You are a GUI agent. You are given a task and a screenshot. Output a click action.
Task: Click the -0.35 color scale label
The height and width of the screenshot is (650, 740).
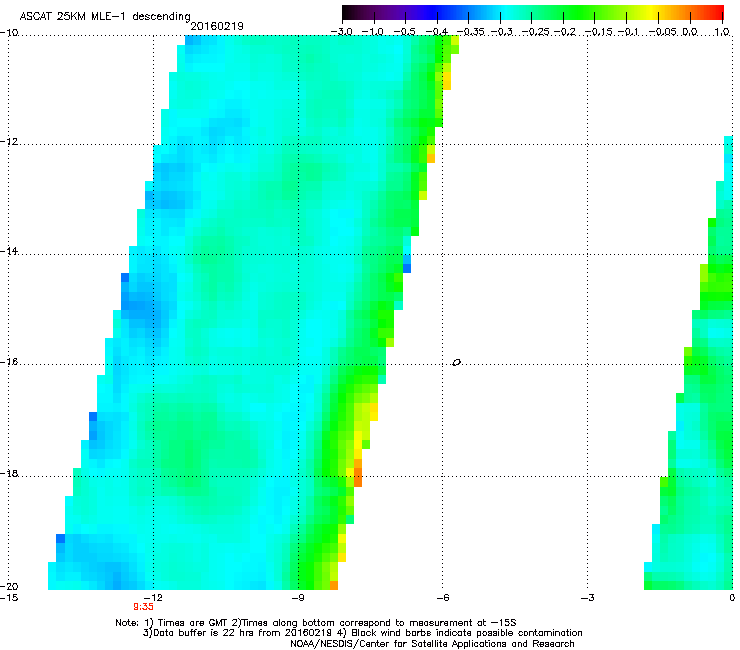point(470,32)
